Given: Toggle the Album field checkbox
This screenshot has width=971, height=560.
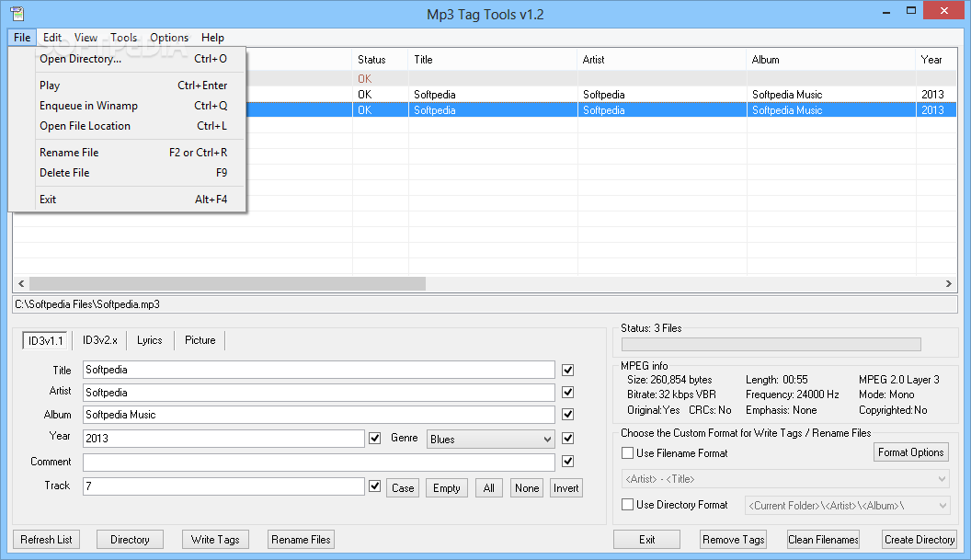Looking at the screenshot, I should [568, 415].
